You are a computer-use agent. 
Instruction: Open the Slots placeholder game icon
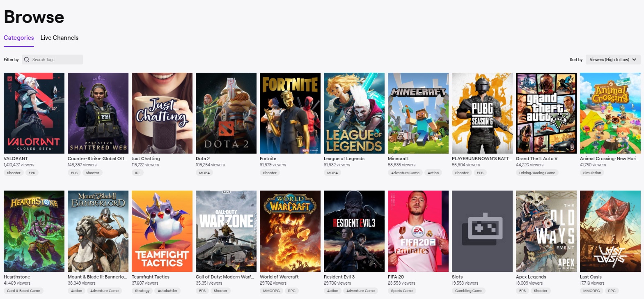(482, 231)
